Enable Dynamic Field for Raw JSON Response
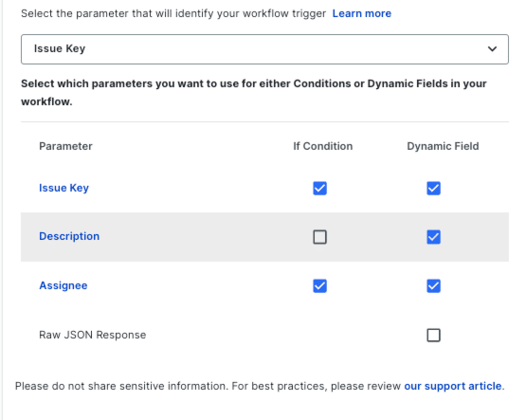Viewport: 526px width, 420px height. tap(433, 335)
